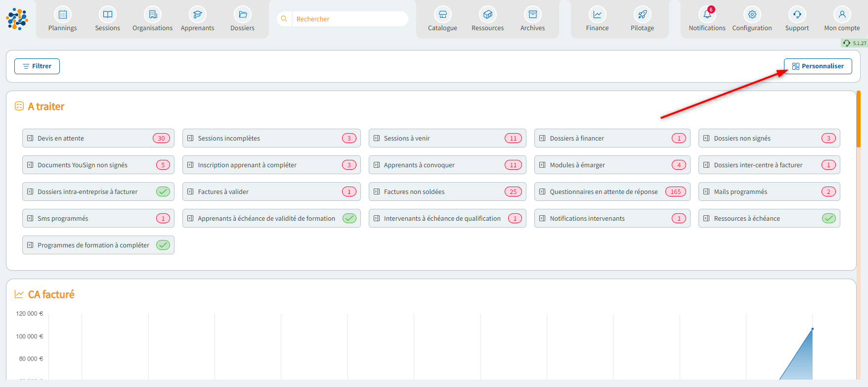
Task: Open the Catalogue icon
Action: [x=442, y=15]
